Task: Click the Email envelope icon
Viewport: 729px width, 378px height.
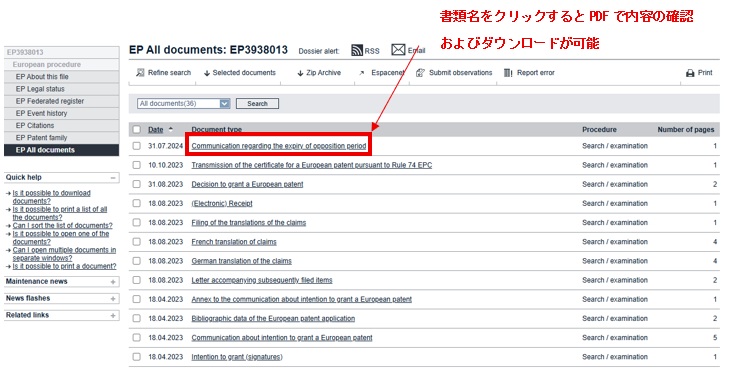Action: 398,50
